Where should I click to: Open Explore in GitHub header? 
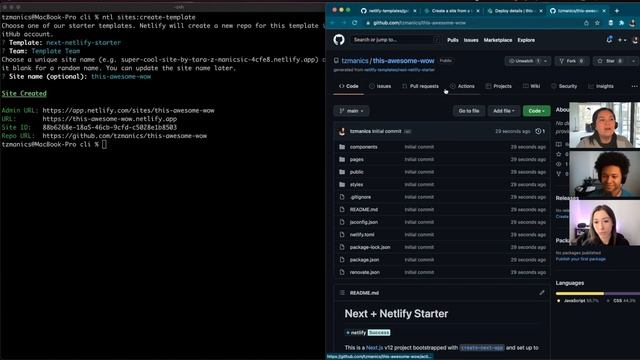click(526, 40)
